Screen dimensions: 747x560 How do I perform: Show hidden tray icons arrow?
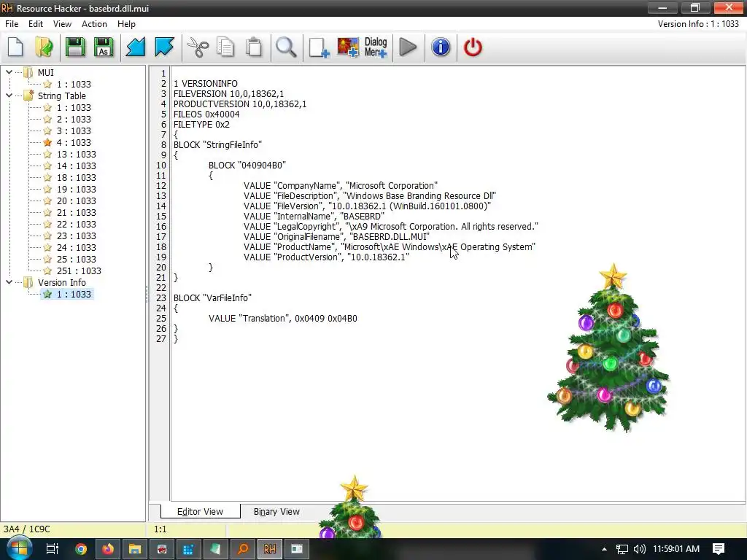pyautogui.click(x=604, y=549)
